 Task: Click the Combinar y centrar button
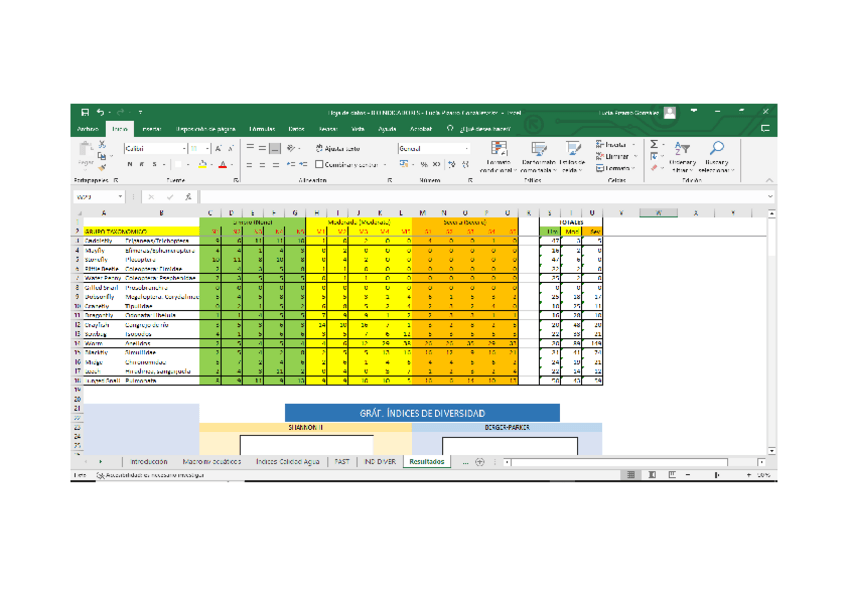coord(347,164)
